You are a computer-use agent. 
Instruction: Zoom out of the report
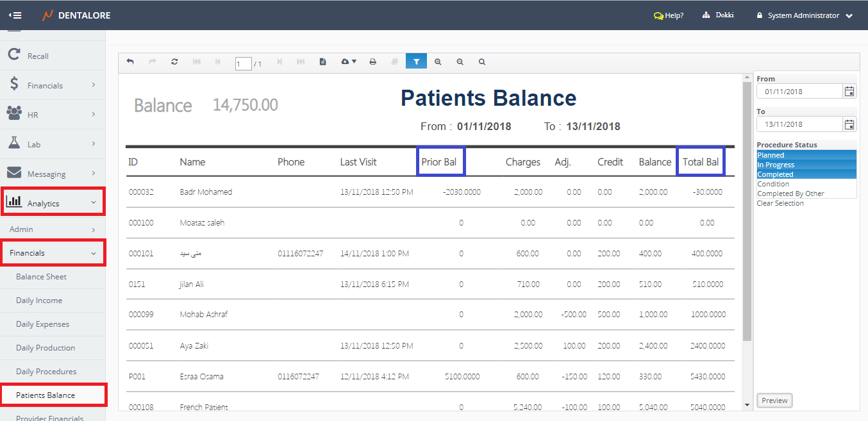click(x=460, y=62)
